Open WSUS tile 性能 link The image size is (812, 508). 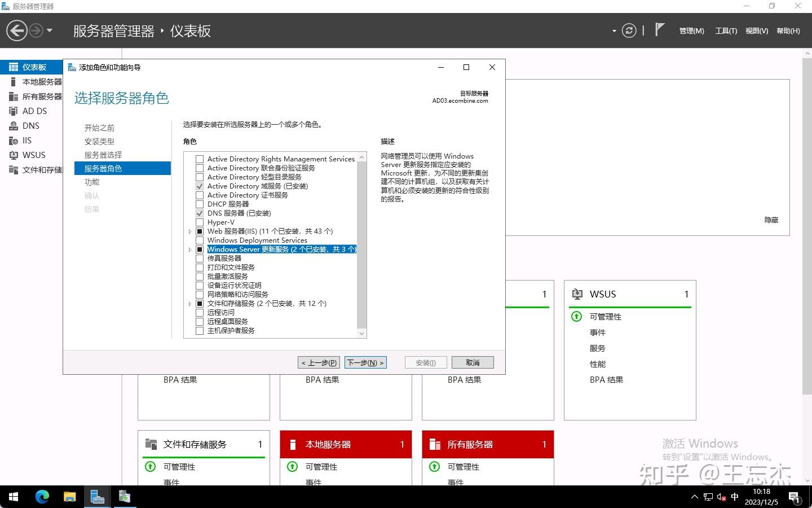pyautogui.click(x=598, y=364)
